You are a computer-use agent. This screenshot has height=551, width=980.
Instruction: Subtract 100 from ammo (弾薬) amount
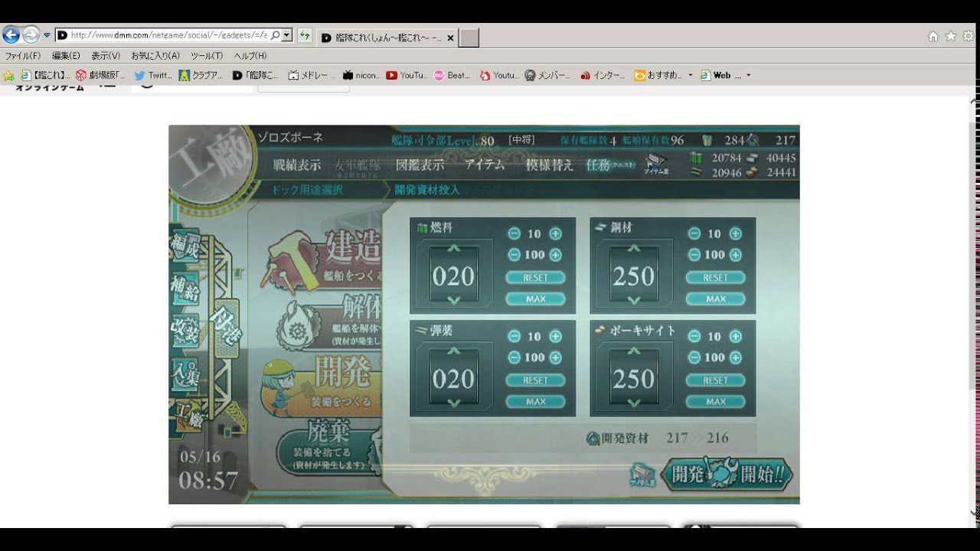point(514,357)
